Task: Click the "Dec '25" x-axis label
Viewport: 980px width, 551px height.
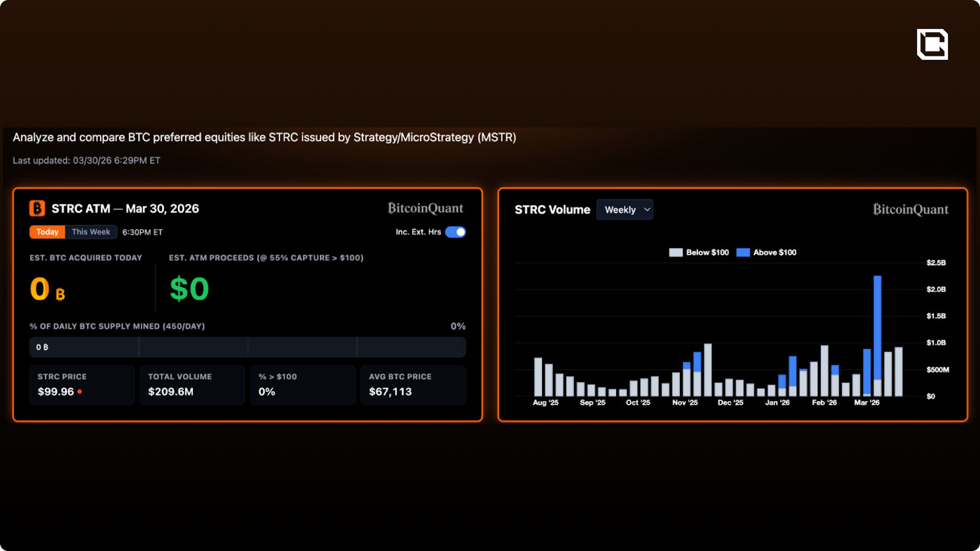Action: pyautogui.click(x=731, y=402)
